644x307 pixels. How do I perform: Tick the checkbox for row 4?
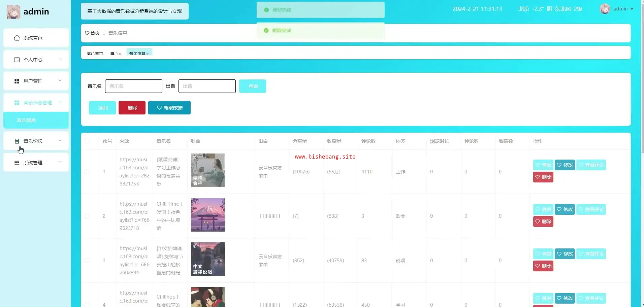87,305
